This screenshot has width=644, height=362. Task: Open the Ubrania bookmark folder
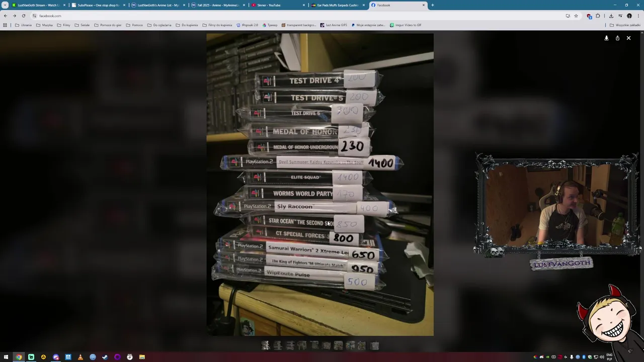click(x=24, y=25)
